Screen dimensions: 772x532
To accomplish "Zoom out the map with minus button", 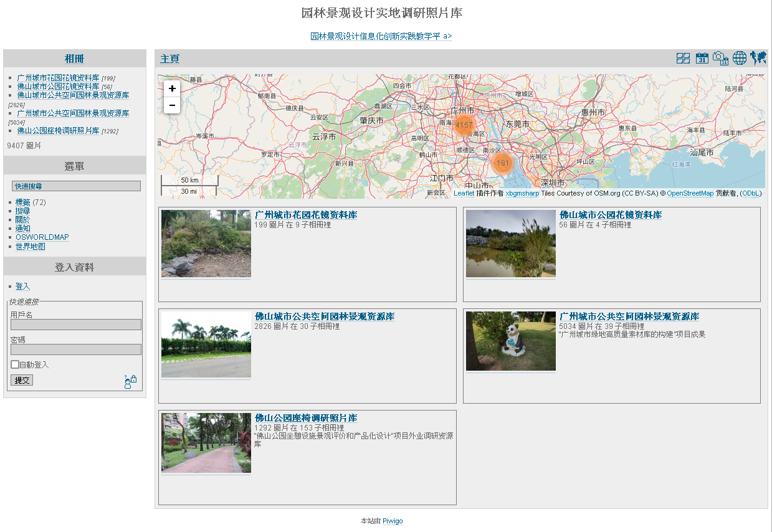I will pyautogui.click(x=172, y=105).
